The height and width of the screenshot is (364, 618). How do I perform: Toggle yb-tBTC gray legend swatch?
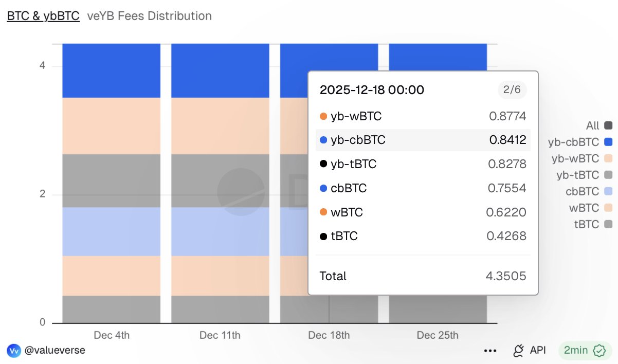coord(609,175)
